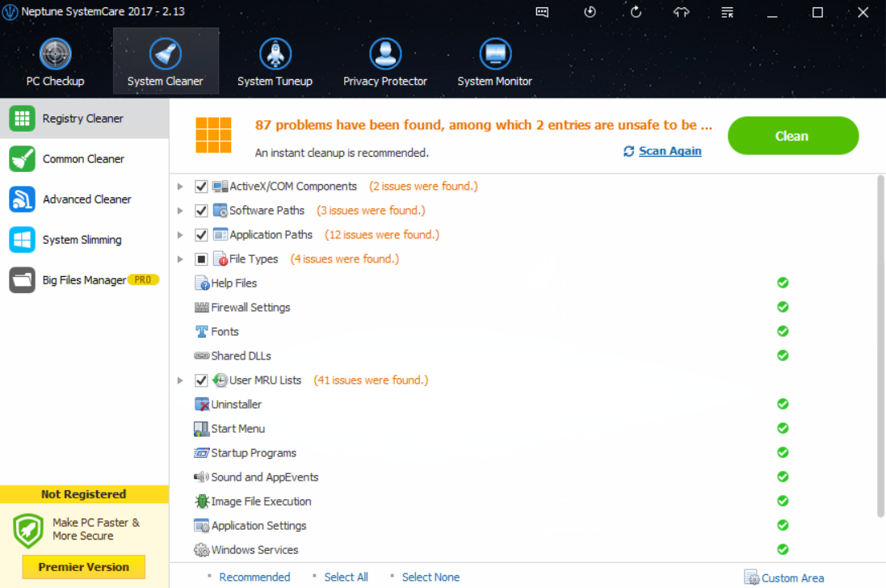Viewport: 886px width, 588px height.
Task: Open Common Cleaner from sidebar
Action: [x=84, y=159]
